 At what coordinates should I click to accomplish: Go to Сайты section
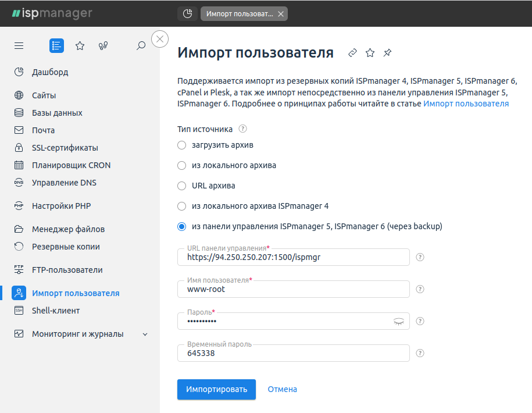(44, 95)
